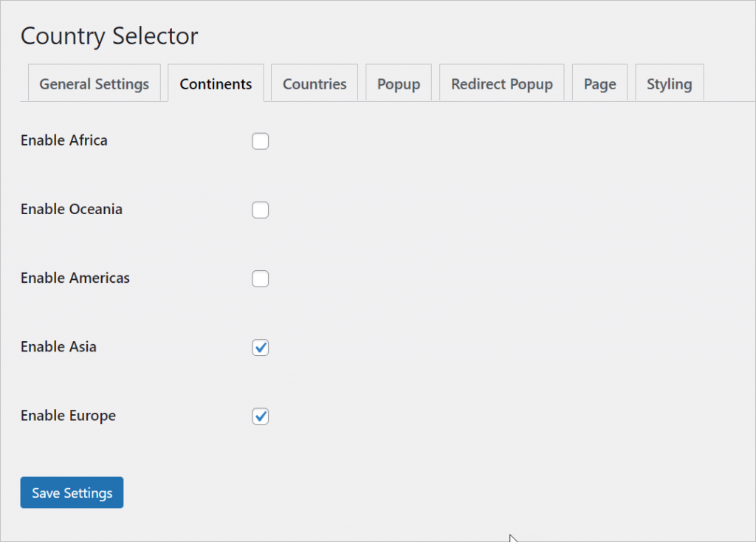Click the Enable Oceania label text

pyautogui.click(x=71, y=209)
